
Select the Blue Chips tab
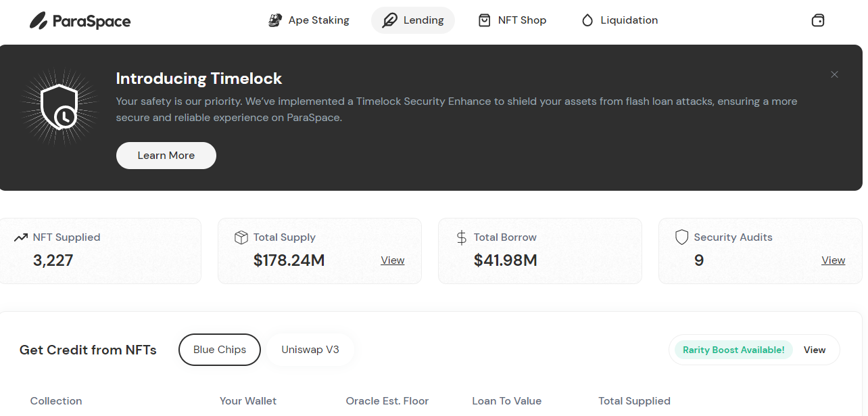click(220, 350)
